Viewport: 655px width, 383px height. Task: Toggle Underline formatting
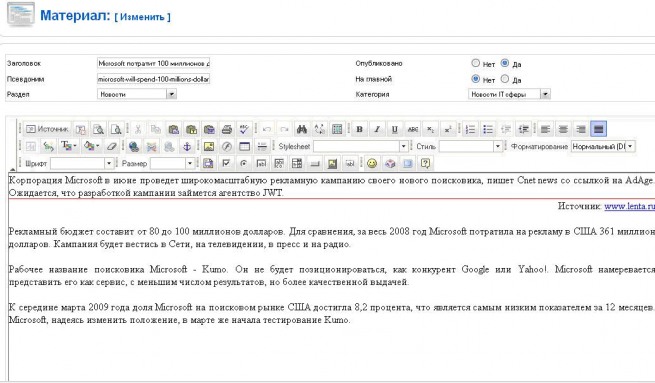coord(394,129)
